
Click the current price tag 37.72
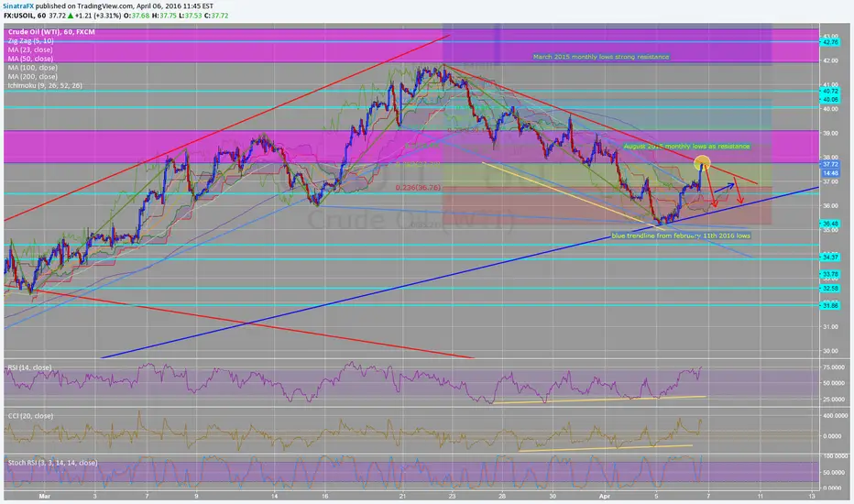click(x=830, y=165)
